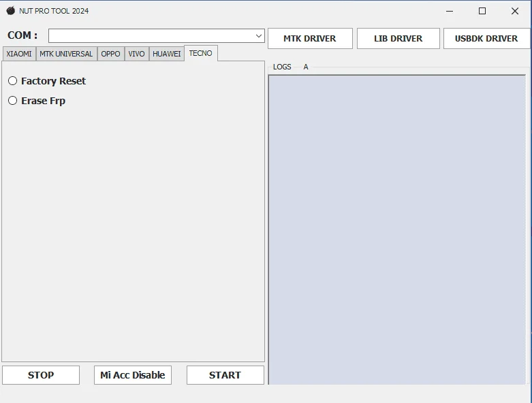Hit the STOP button
Viewport: 532px width, 403px height.
tap(41, 375)
